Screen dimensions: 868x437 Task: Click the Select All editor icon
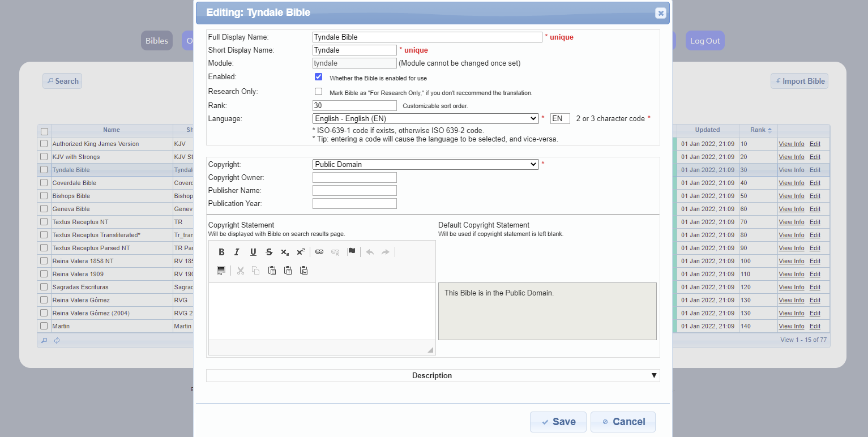click(221, 271)
